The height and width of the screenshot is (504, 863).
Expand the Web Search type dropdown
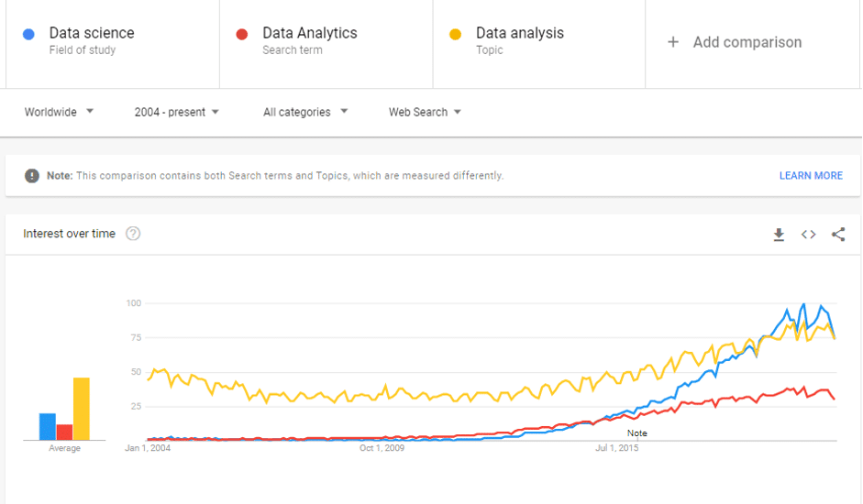[x=425, y=112]
